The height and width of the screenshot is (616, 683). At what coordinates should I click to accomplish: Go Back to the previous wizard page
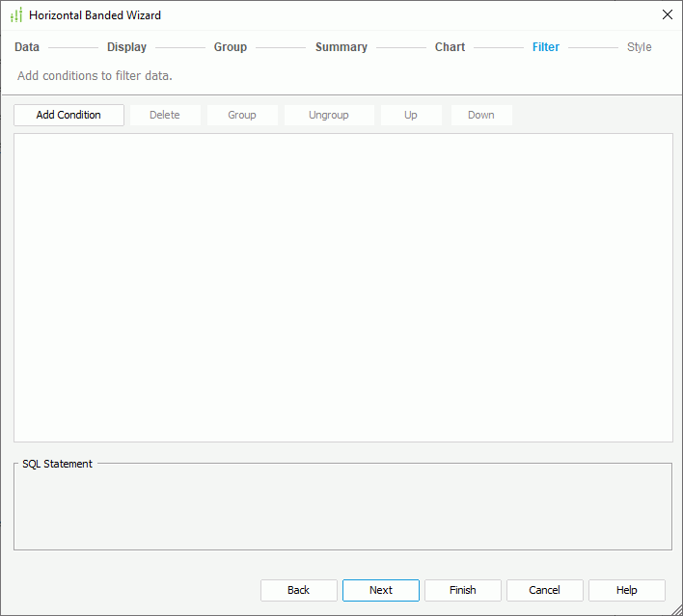tap(299, 590)
